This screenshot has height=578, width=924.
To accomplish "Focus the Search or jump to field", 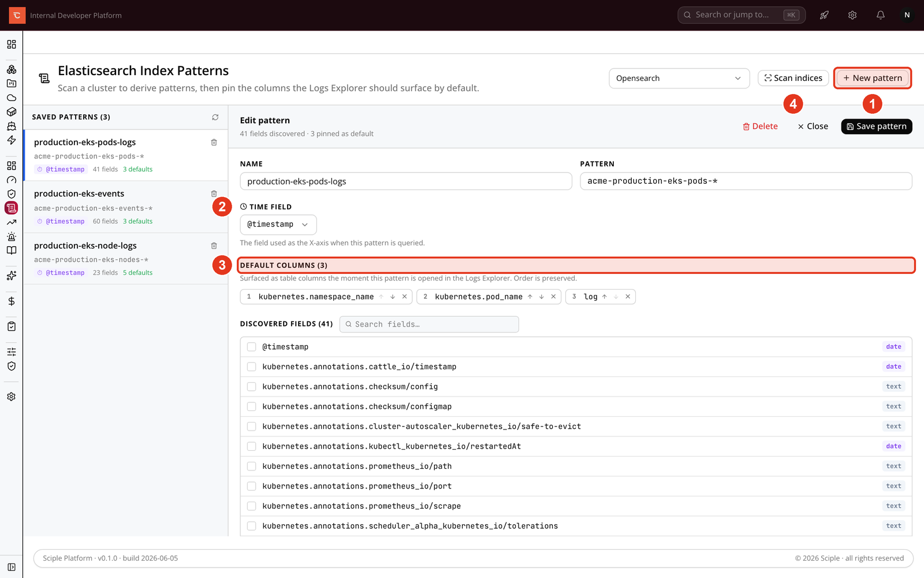I will 742,15.
